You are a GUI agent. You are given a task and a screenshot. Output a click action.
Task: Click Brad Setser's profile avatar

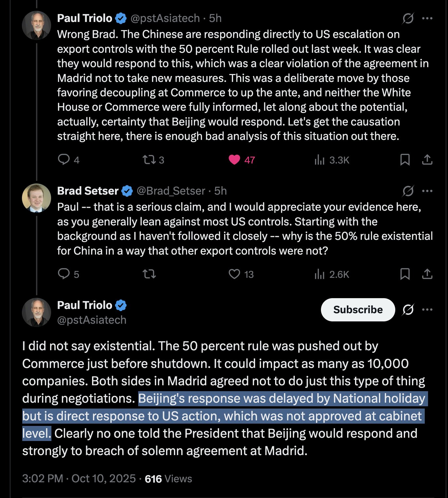point(36,198)
